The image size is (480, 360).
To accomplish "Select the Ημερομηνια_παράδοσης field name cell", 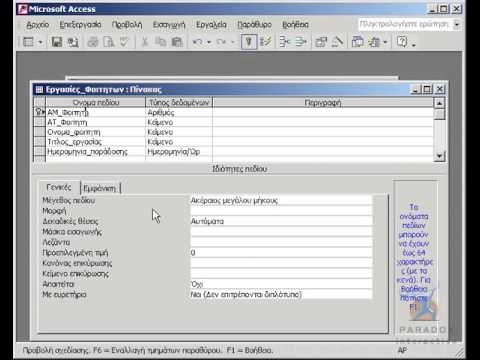I will click(95, 152).
